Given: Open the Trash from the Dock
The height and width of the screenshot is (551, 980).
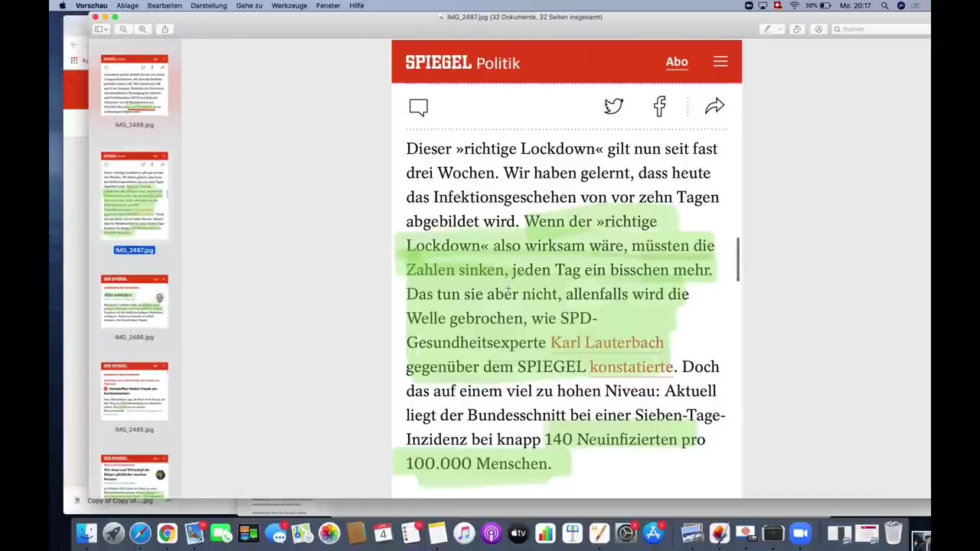Looking at the screenshot, I should click(893, 533).
